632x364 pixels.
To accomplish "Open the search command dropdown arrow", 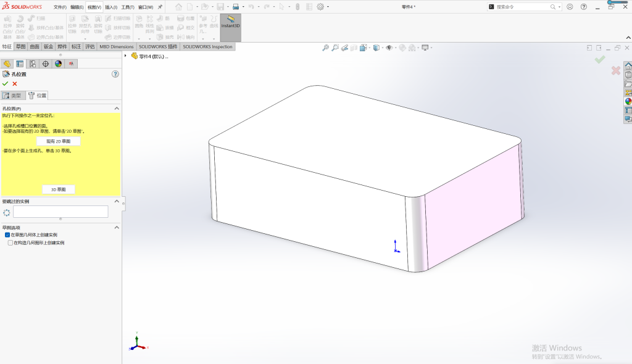I will coord(559,7).
